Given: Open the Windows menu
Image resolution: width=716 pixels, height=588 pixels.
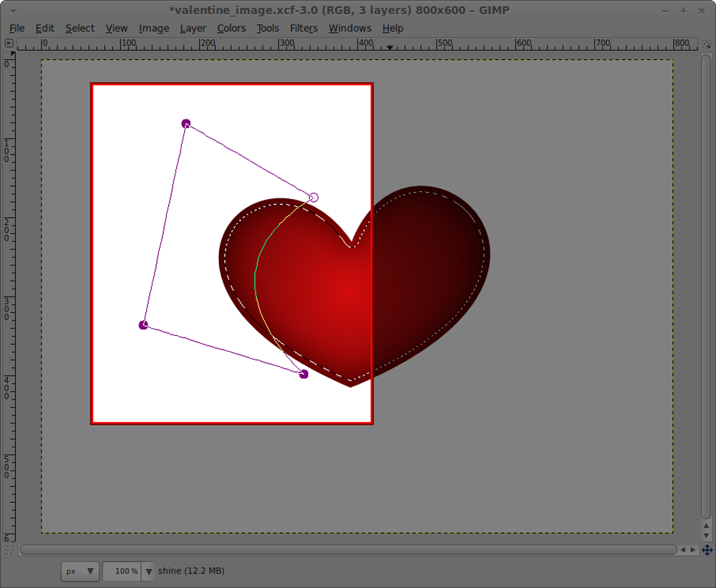Looking at the screenshot, I should 349,28.
